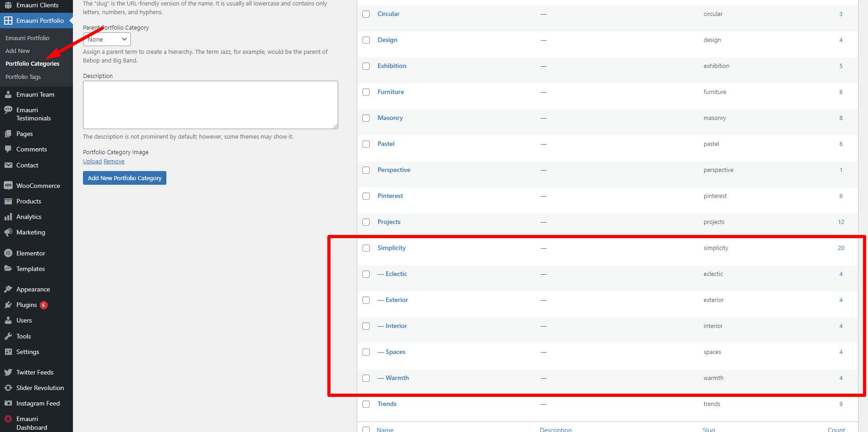Tick the Exhibition row checkbox

[366, 66]
